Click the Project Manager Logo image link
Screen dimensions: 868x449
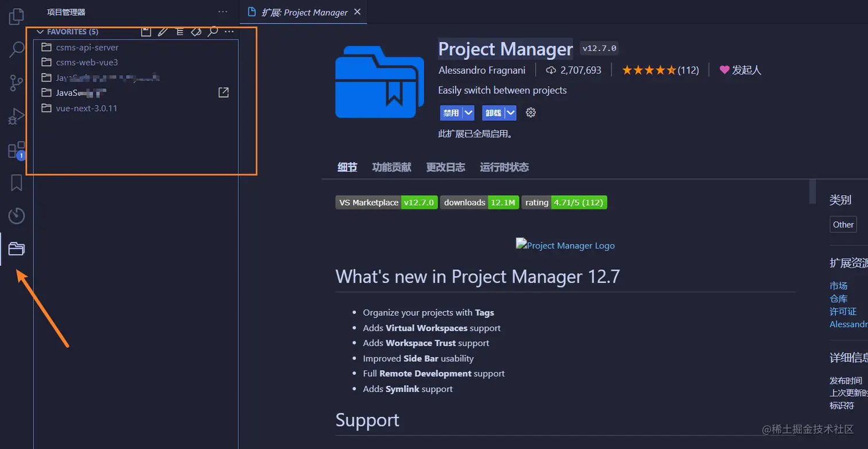pos(565,245)
